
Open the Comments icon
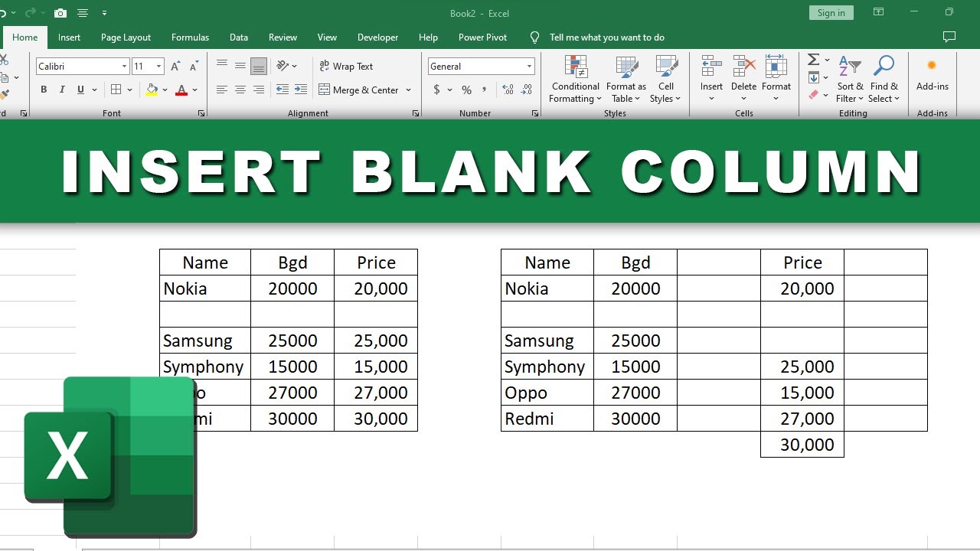(949, 37)
